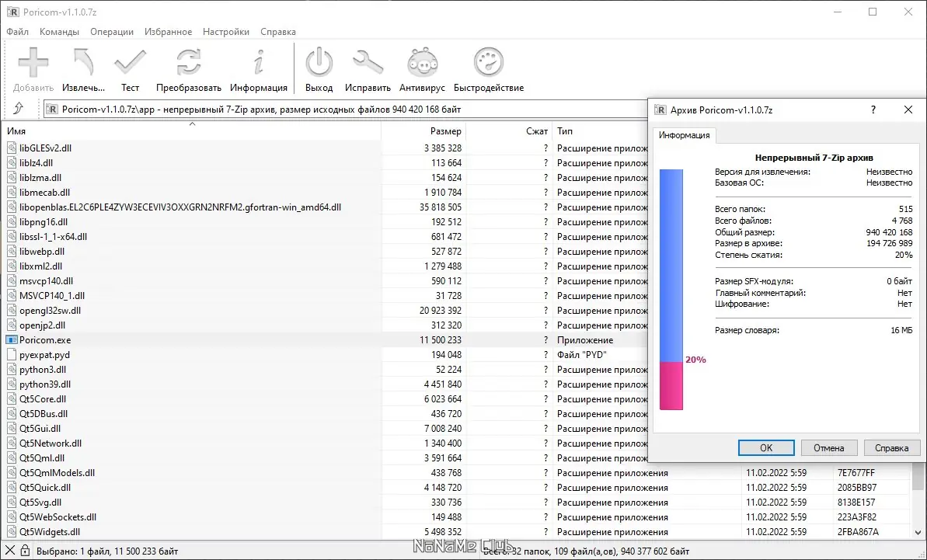Confirm dialog with OK button
Viewport: 927px width, 560px height.
765,447
